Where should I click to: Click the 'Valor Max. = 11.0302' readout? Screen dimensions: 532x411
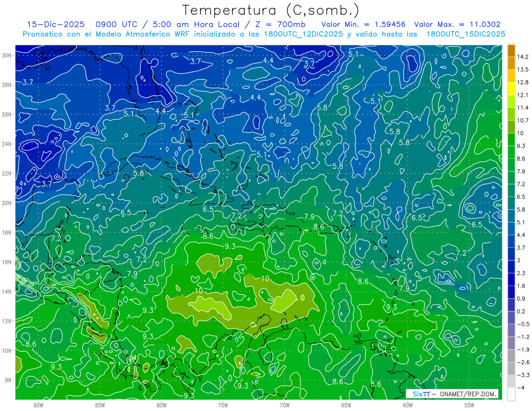click(x=457, y=24)
